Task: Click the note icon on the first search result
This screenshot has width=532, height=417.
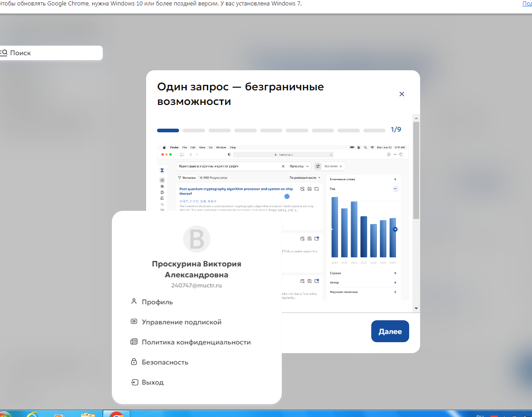Action: pyautogui.click(x=310, y=189)
